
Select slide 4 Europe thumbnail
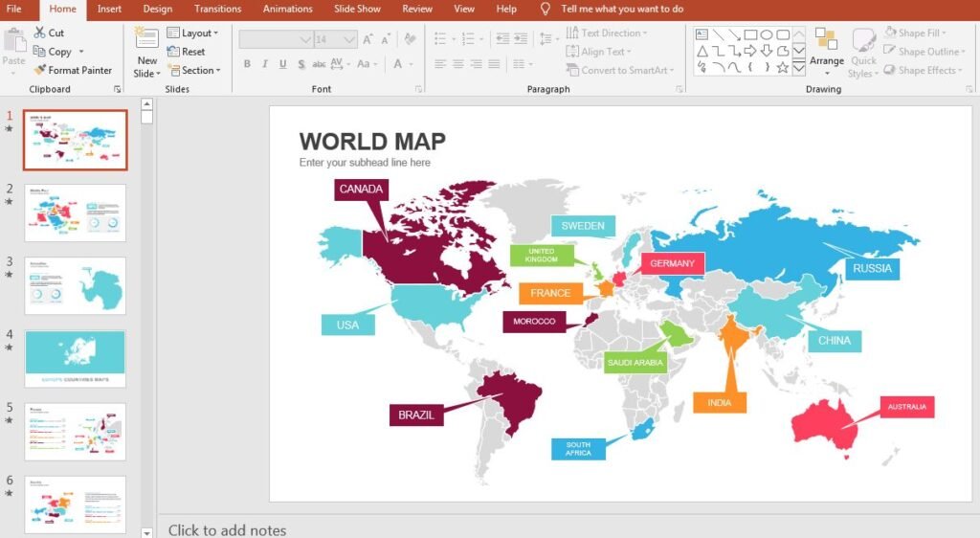pyautogui.click(x=75, y=359)
